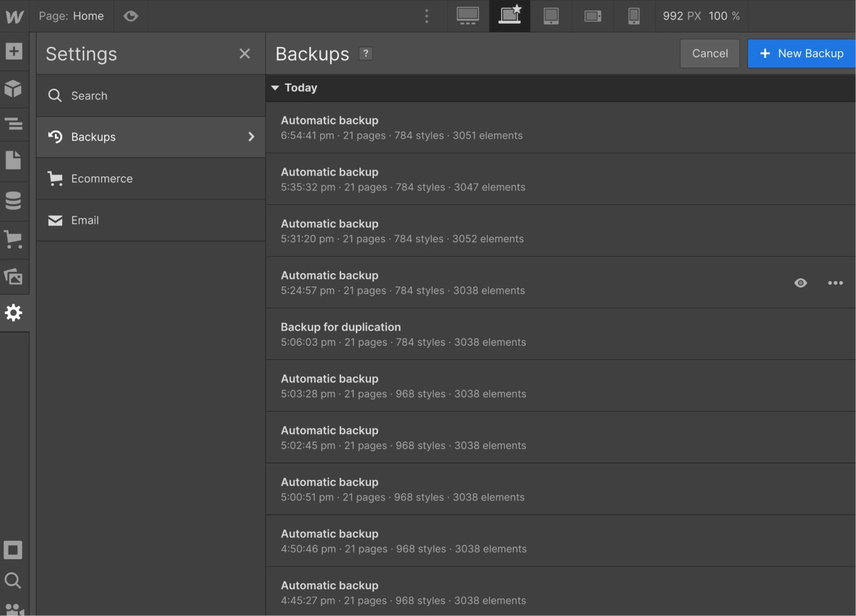
Task: Open the Add Elements panel
Action: [x=13, y=52]
